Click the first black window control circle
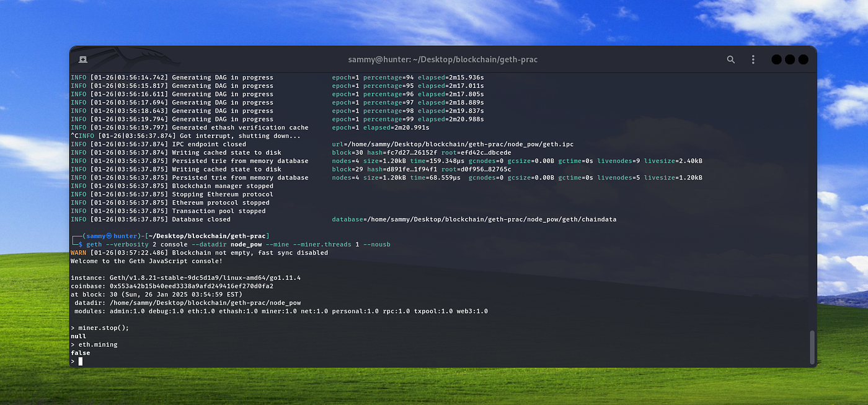The height and width of the screenshot is (405, 868). pos(776,59)
